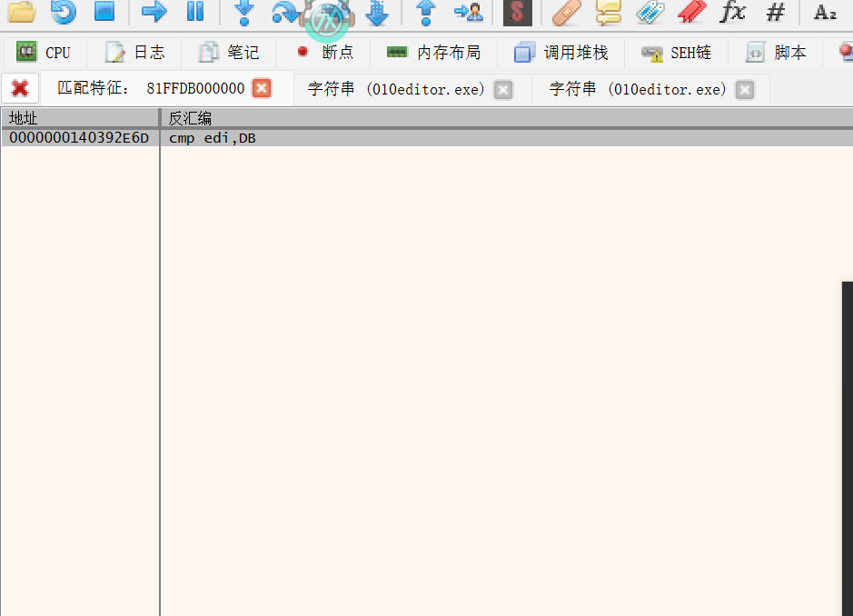Image resolution: width=853 pixels, height=616 pixels.
Task: Close the 匹配特征 81FFDB000000 tab
Action: (262, 88)
